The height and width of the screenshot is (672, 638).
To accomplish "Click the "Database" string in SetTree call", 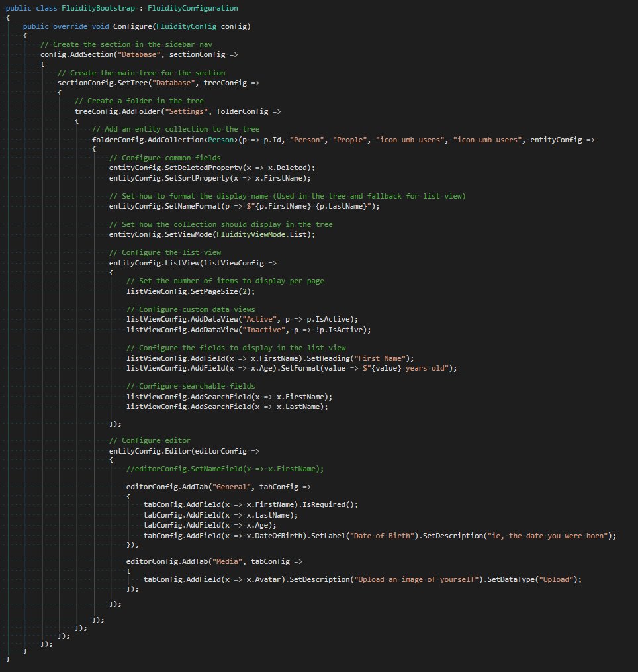I will pyautogui.click(x=173, y=83).
